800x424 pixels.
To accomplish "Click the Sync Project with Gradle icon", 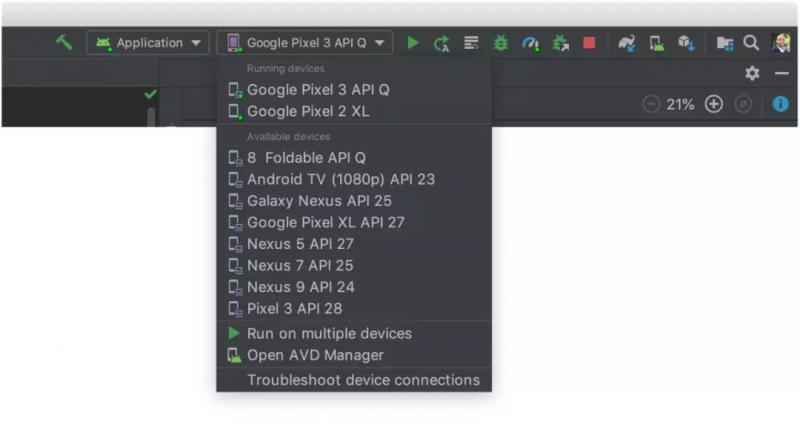I will click(627, 43).
